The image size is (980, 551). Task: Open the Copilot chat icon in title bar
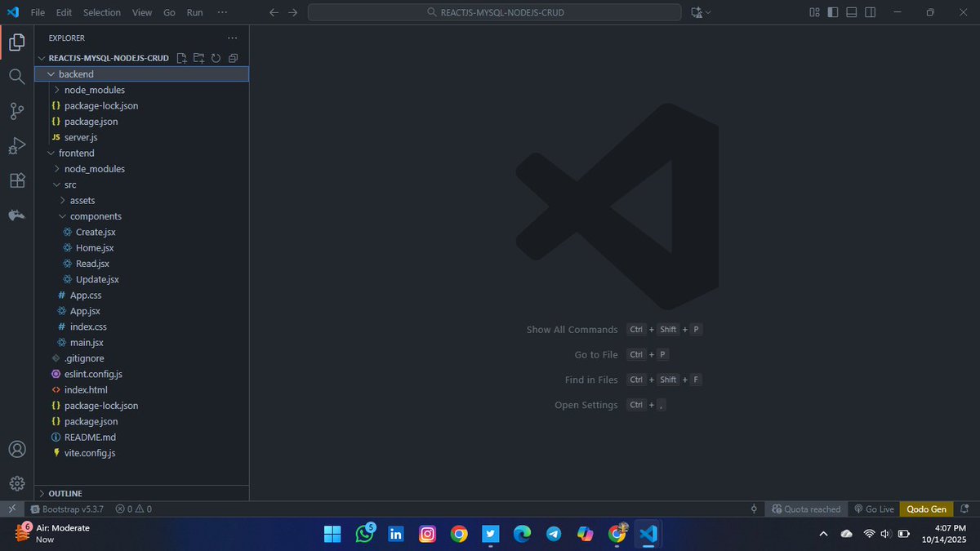click(696, 12)
